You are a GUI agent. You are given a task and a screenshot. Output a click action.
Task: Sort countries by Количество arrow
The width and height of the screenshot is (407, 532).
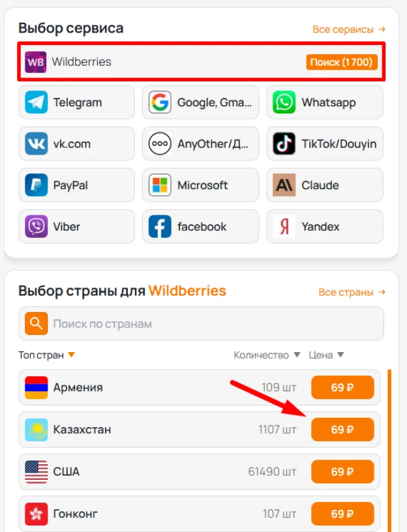(x=297, y=355)
